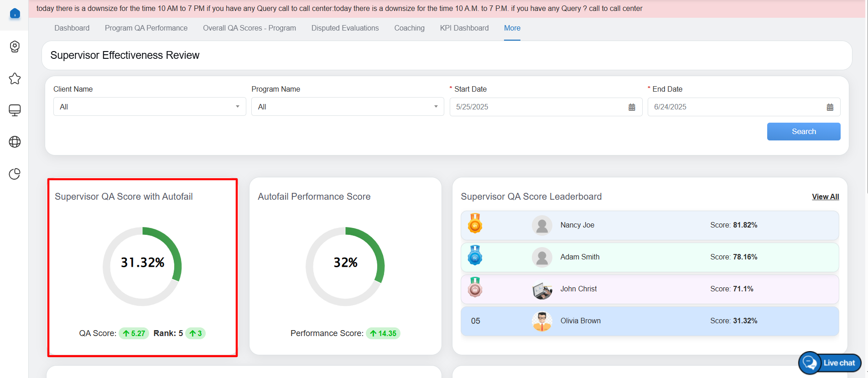Expand the Program Name dropdown
This screenshot has height=378, width=868.
pyautogui.click(x=347, y=107)
